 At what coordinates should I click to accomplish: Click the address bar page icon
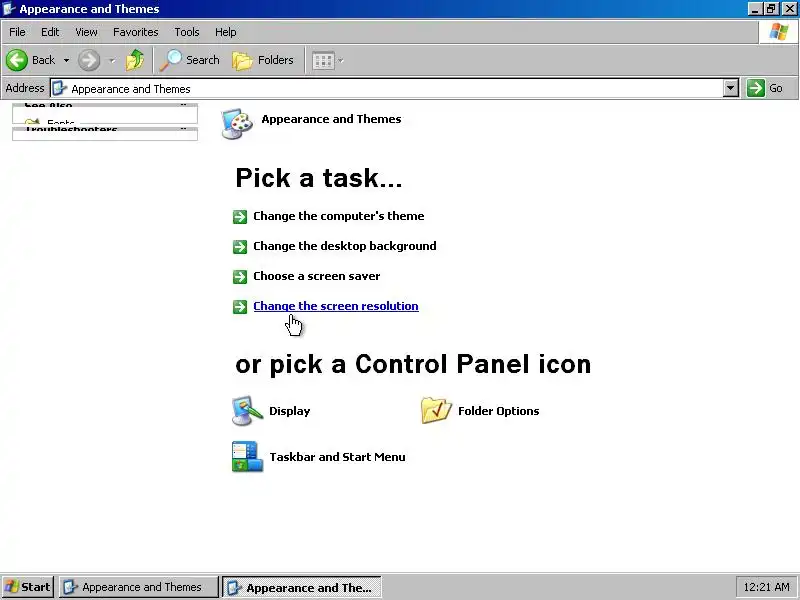pos(59,88)
